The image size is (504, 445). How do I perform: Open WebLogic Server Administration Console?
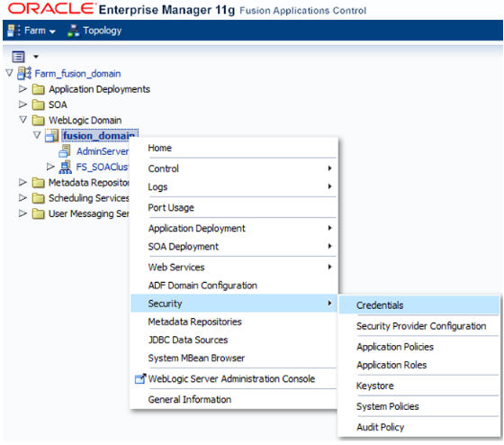[234, 378]
